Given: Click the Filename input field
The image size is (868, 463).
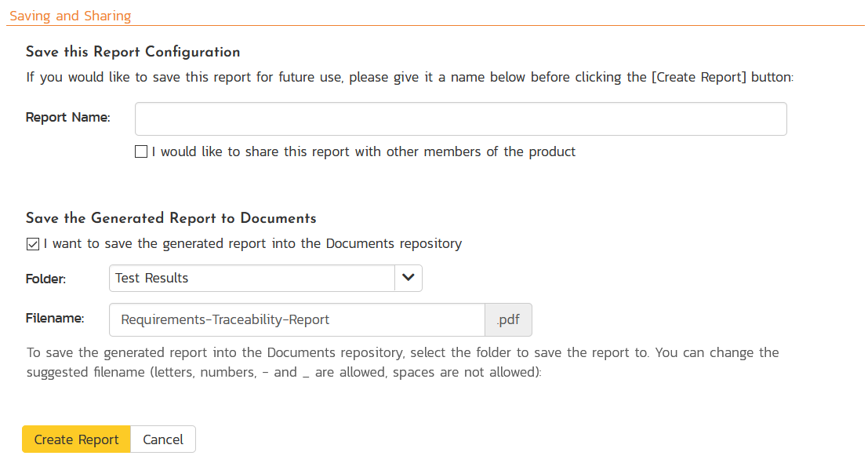Looking at the screenshot, I should tap(297, 319).
